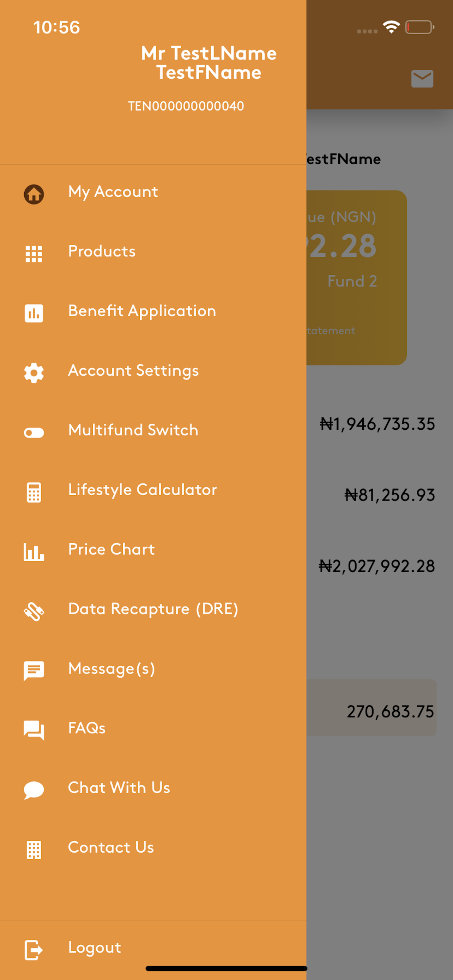Screen dimensions: 453x980
Task: Tap the grid icon next to Products
Action: (34, 254)
